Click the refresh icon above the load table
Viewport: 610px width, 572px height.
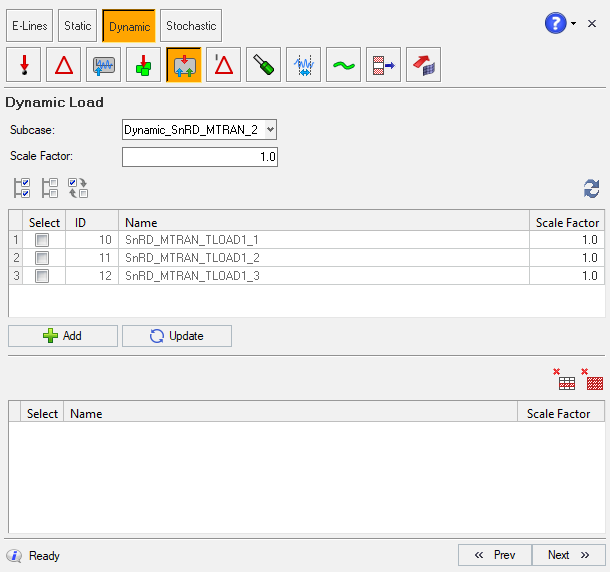[592, 188]
